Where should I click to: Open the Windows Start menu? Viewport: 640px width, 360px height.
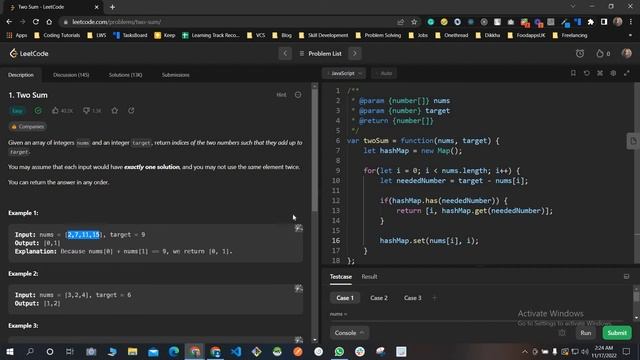point(9,351)
